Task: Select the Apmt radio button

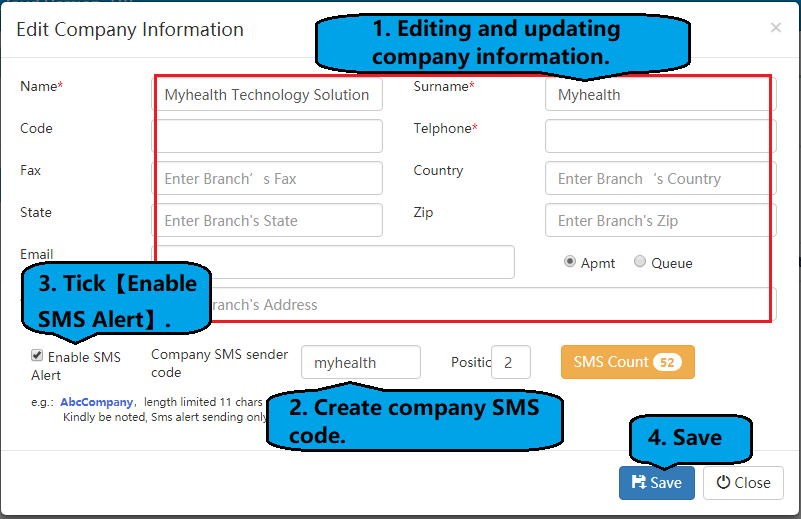Action: point(570,262)
